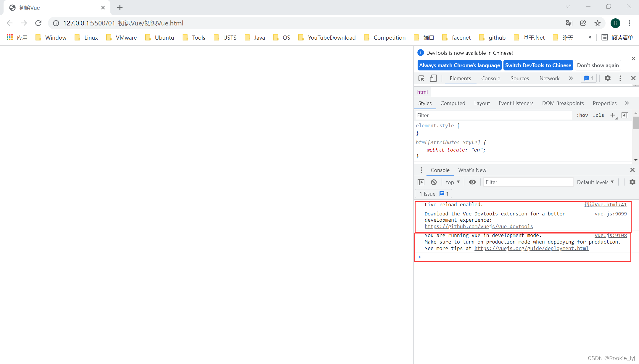This screenshot has width=639, height=364.
Task: Switch to the Sources tab
Action: [519, 78]
